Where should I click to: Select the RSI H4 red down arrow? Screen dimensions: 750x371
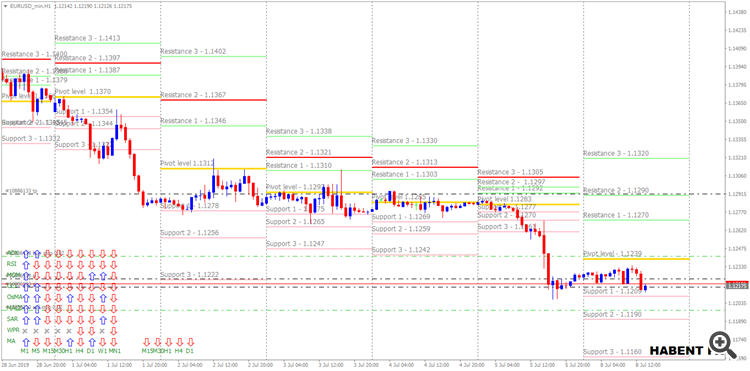80,265
